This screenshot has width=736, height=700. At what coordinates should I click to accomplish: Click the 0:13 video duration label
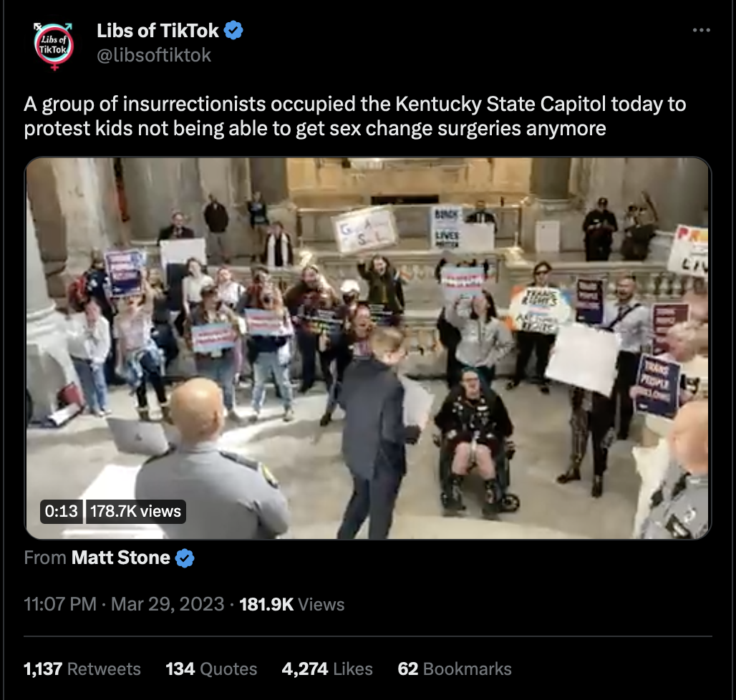[61, 511]
